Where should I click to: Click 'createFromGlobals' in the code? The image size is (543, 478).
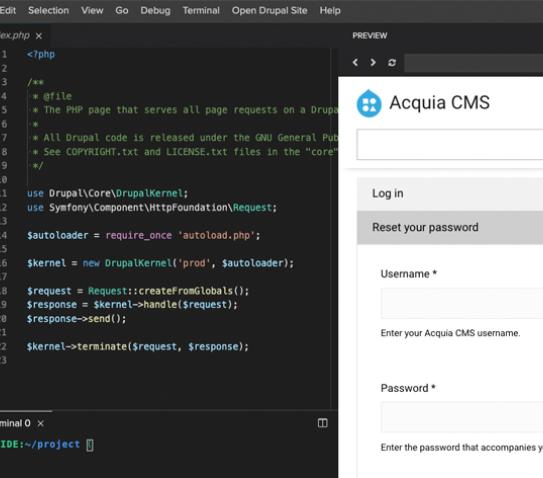pyautogui.click(x=185, y=291)
